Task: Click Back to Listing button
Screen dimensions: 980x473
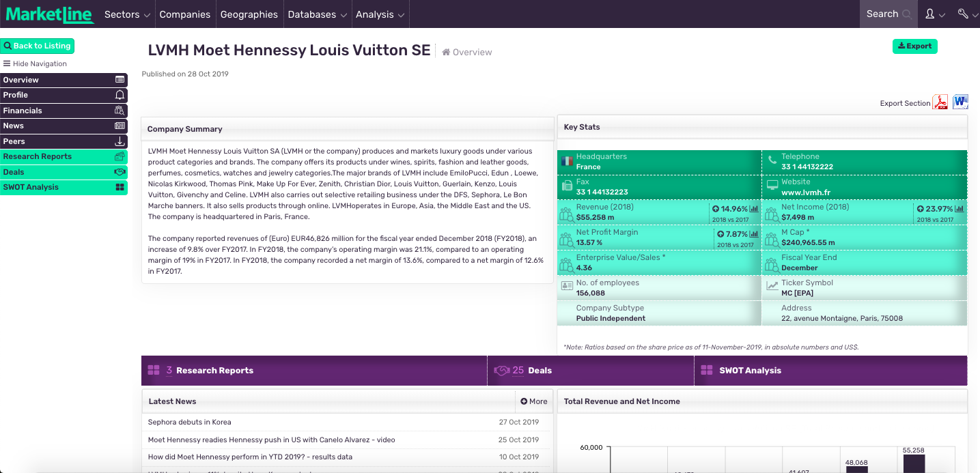Action: pyautogui.click(x=37, y=46)
